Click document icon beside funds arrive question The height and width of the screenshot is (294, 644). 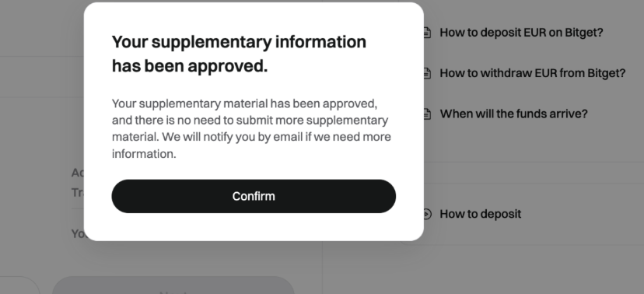point(428,114)
